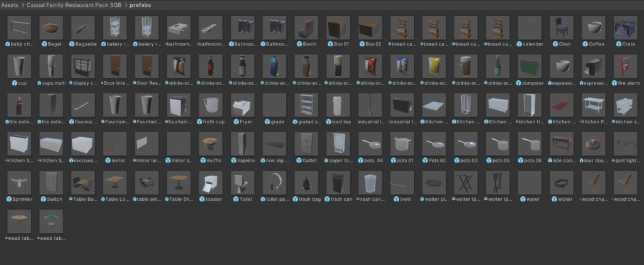644x265 pixels.
Task: Click the prefabs breadcrumb label
Action: pos(140,5)
